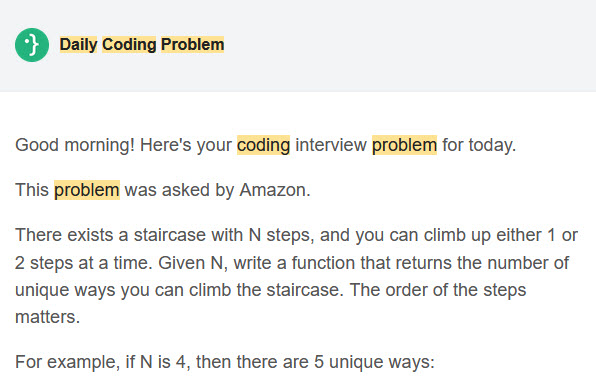Click the phrase 'was asked by'
Image resolution: width=596 pixels, height=385 pixels.
point(179,190)
